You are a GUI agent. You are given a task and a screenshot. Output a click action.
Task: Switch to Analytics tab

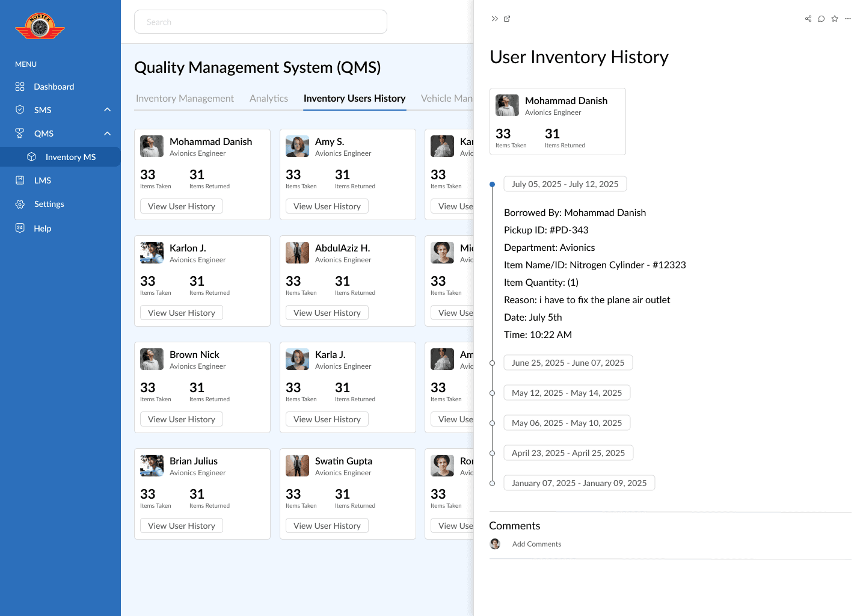(x=269, y=98)
